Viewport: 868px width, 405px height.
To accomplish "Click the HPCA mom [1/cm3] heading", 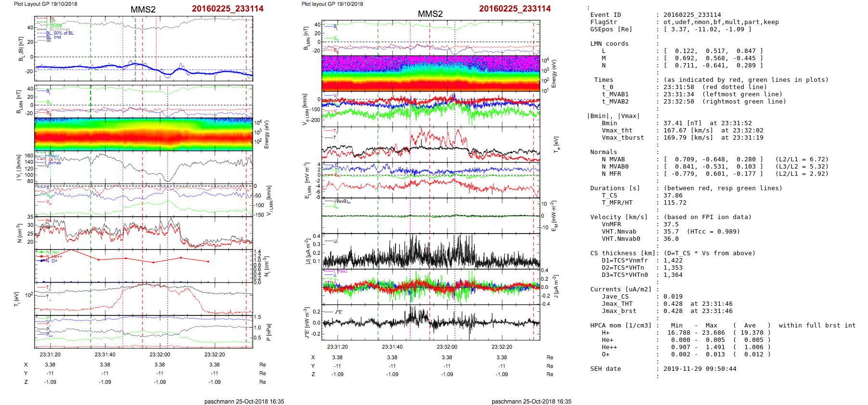I will click(621, 326).
